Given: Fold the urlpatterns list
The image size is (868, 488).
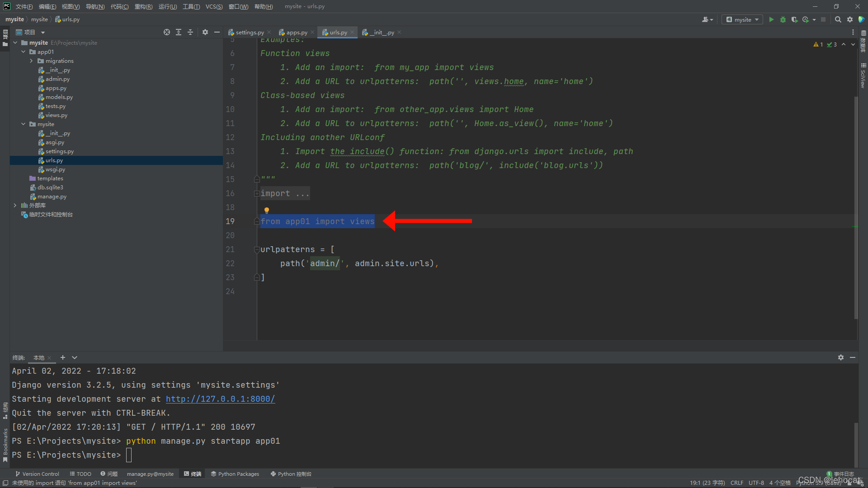Looking at the screenshot, I should (x=257, y=249).
